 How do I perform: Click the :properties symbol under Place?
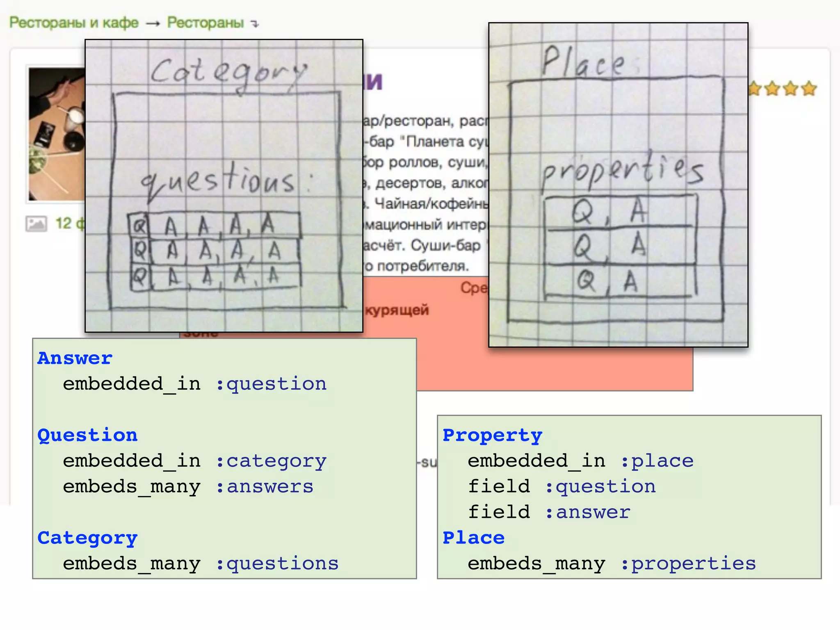[688, 563]
